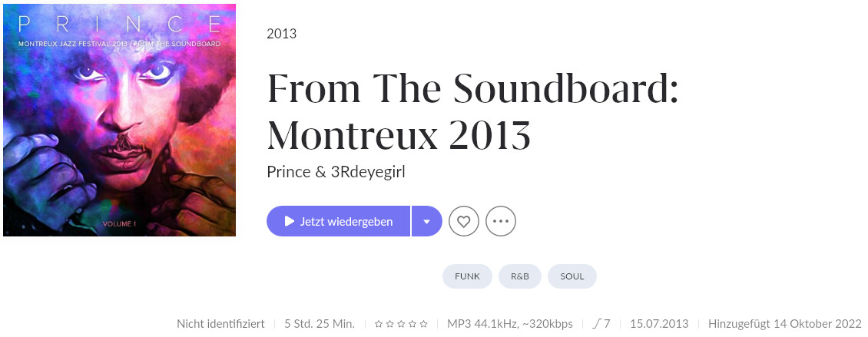Give three stars via third star
This screenshot has height=337, width=868.
point(401,324)
